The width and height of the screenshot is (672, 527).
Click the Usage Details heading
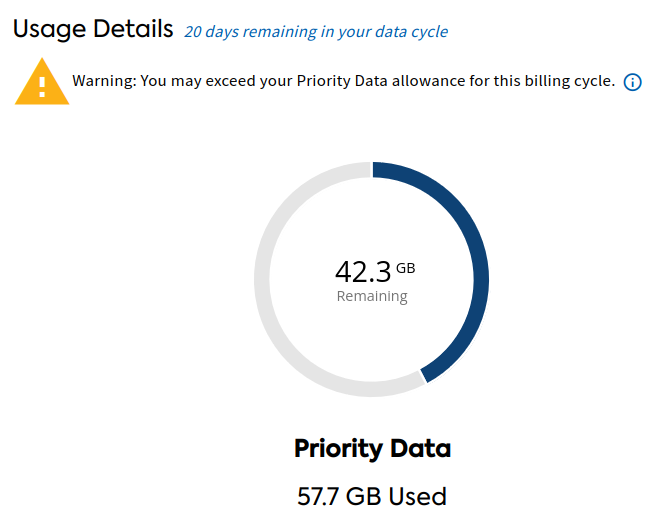tap(92, 29)
